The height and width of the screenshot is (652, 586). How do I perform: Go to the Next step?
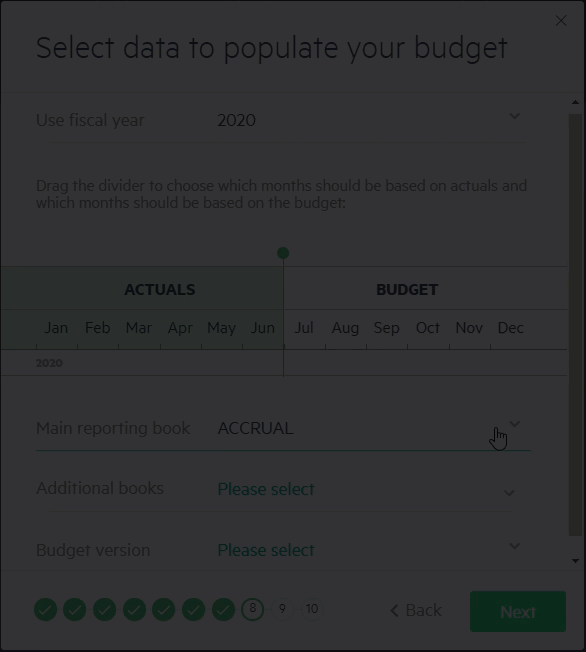pyautogui.click(x=518, y=611)
